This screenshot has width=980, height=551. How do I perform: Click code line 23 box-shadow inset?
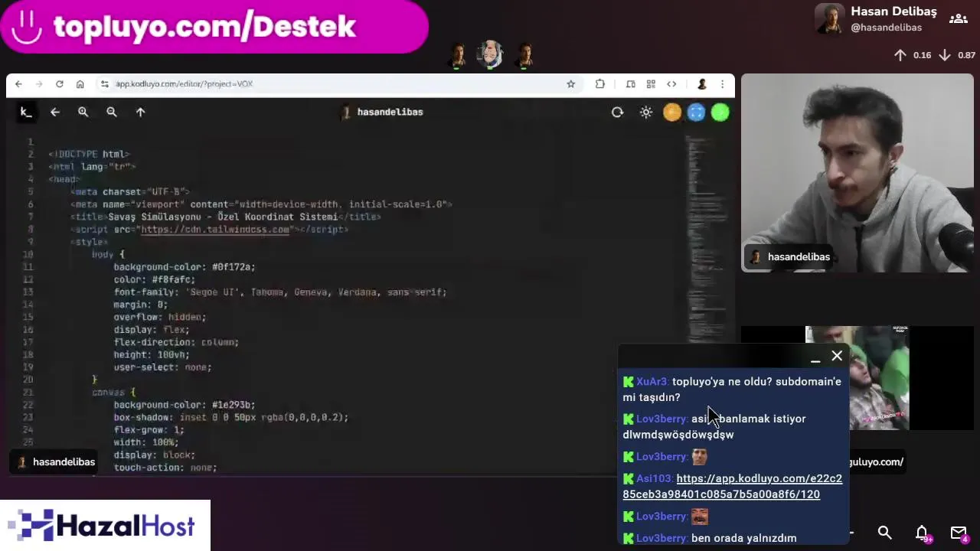click(230, 418)
